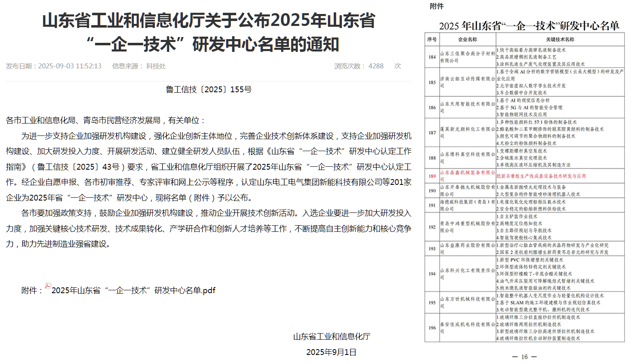Click page number 16 below table

click(524, 357)
